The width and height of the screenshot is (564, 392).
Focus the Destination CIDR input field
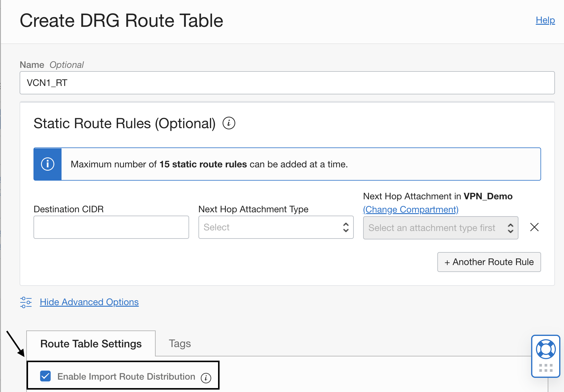[x=111, y=227]
